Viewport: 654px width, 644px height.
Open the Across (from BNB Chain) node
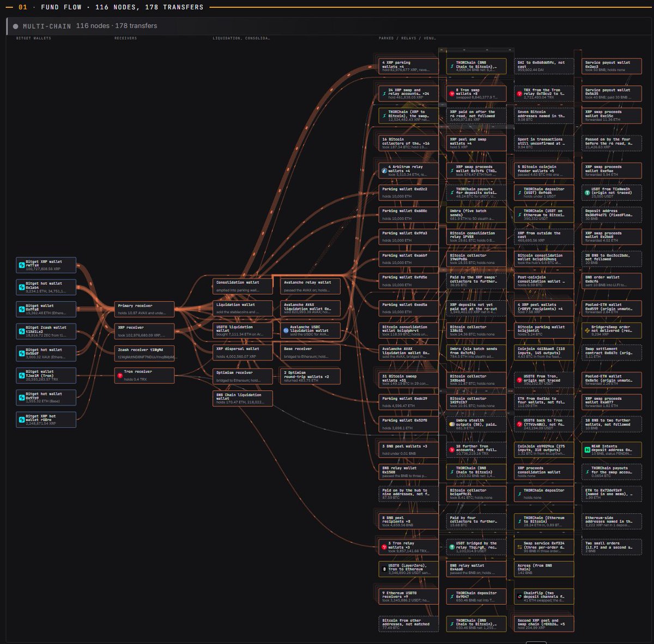click(x=544, y=569)
